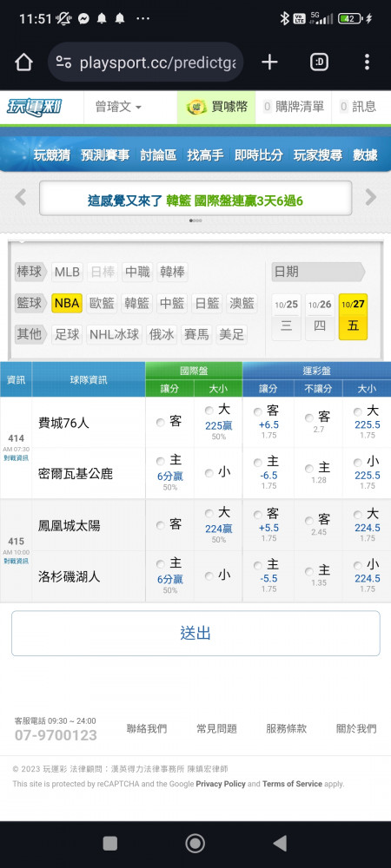The width and height of the screenshot is (391, 868).
Task: Submit predictions with 送出 button
Action: [195, 634]
